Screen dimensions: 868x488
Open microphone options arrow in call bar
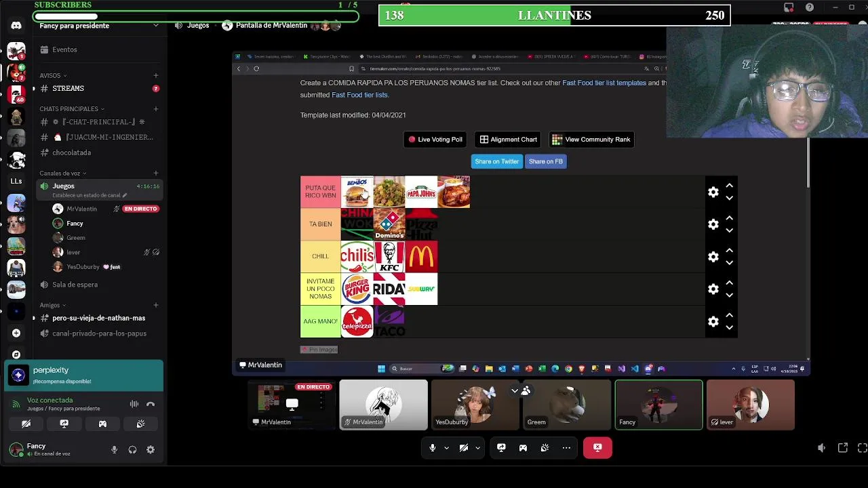(x=446, y=448)
